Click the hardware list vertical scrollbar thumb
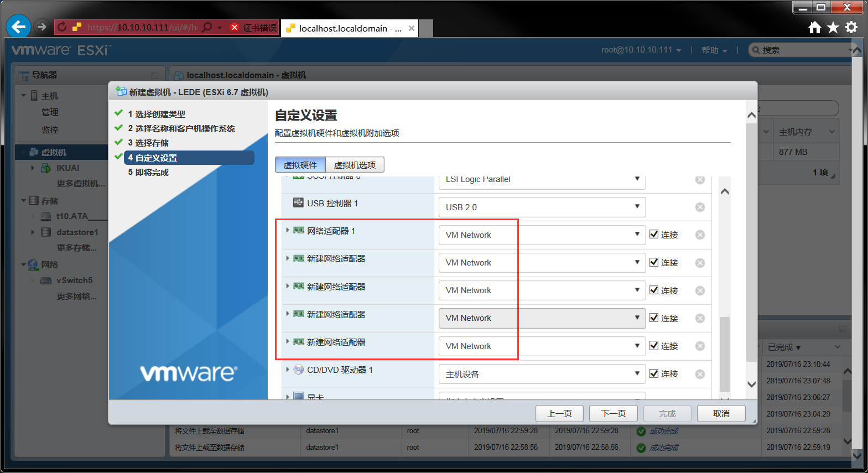 (724, 354)
